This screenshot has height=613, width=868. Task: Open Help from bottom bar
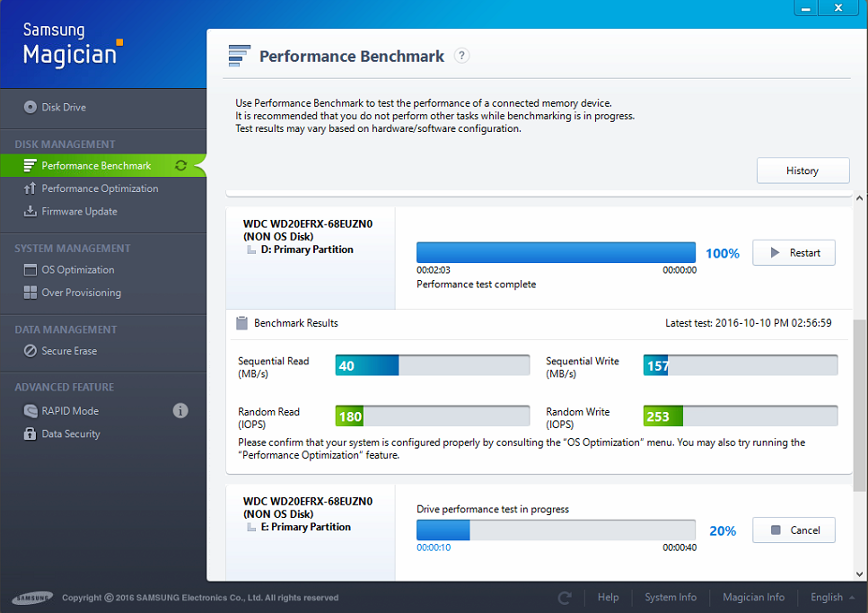coord(608,598)
